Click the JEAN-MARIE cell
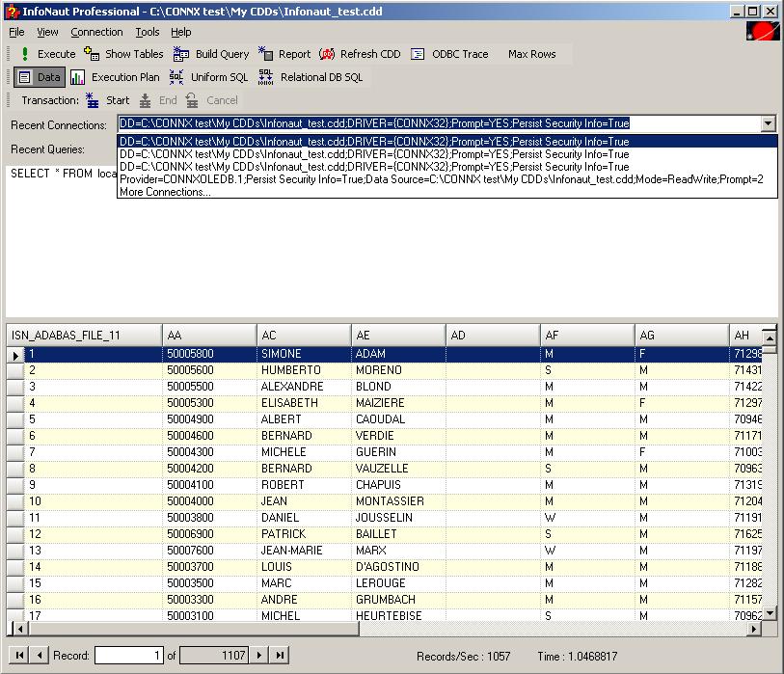The image size is (784, 674). (x=304, y=551)
